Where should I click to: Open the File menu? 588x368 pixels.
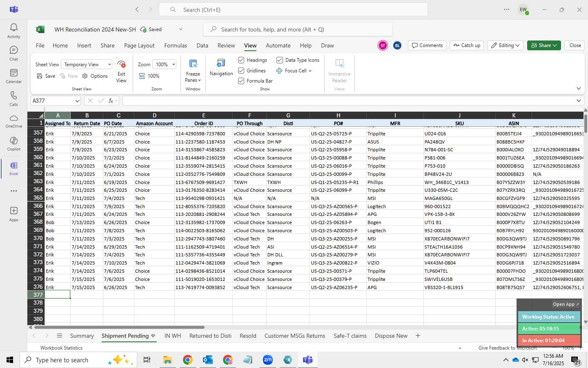(40, 45)
